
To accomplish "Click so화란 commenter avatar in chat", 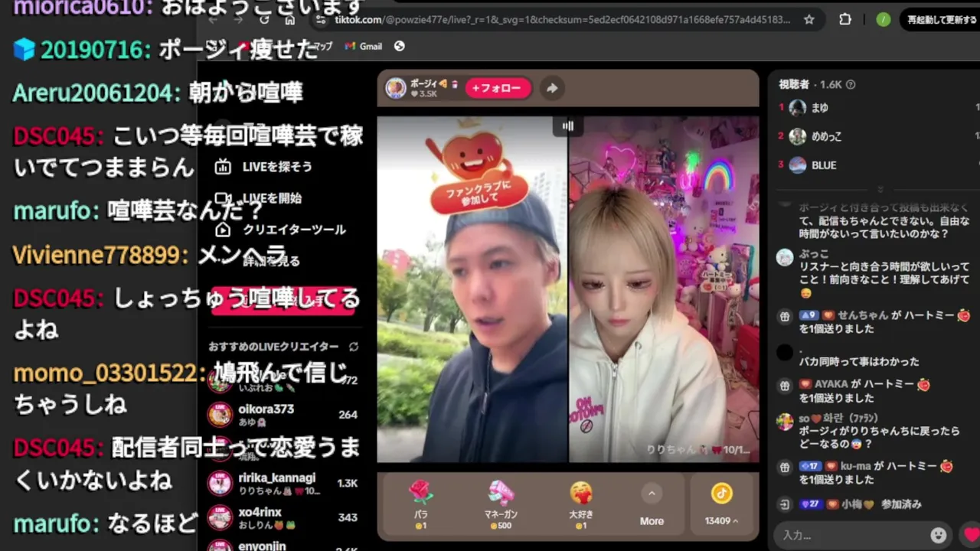I will [x=785, y=422].
